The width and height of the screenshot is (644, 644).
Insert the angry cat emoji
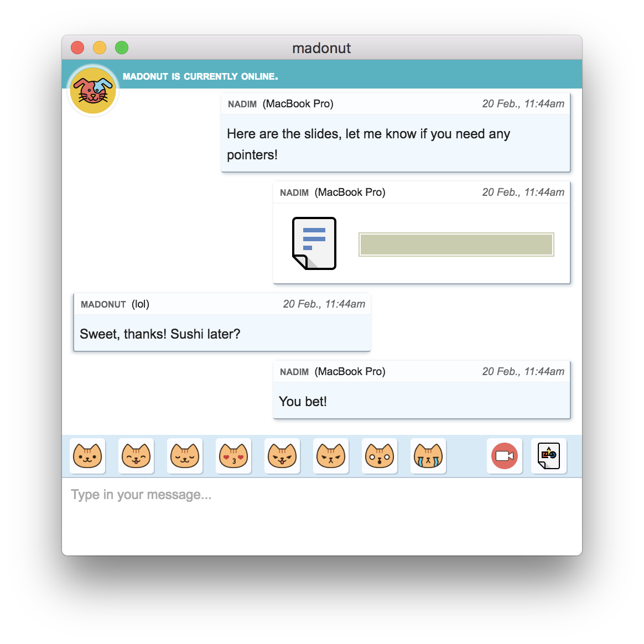[331, 456]
